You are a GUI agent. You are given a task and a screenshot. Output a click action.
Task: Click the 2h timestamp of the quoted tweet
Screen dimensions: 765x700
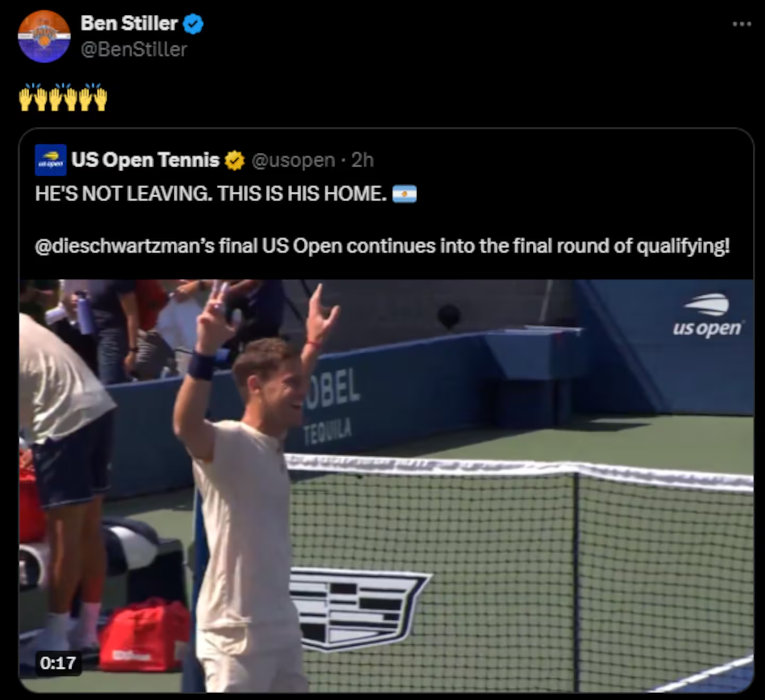point(363,160)
